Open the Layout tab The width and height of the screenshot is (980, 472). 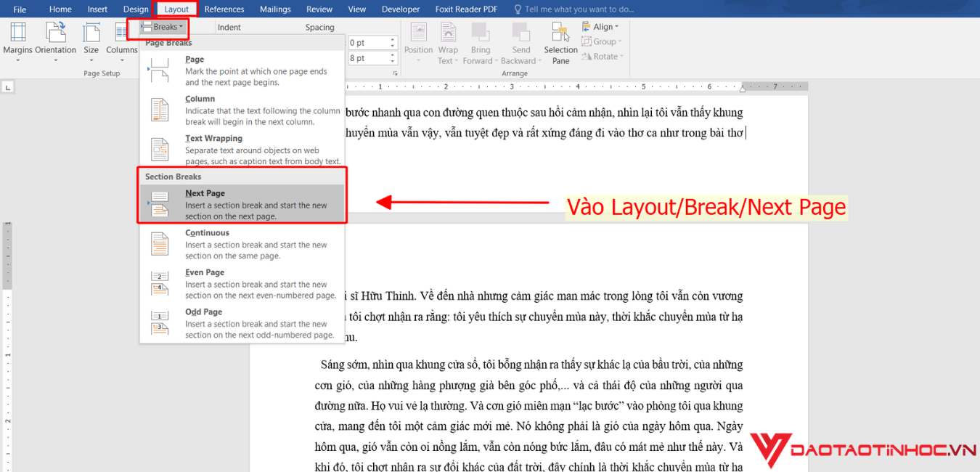[x=176, y=9]
